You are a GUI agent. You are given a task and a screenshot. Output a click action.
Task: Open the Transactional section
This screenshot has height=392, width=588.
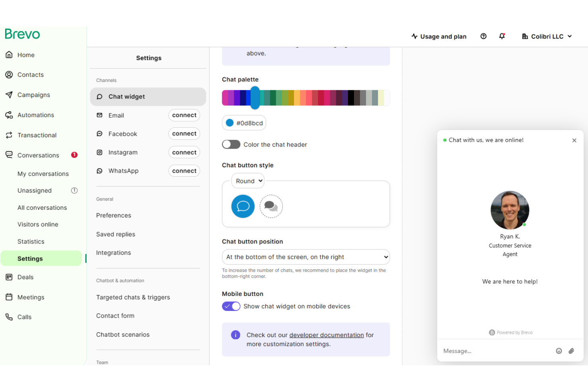[x=37, y=135]
